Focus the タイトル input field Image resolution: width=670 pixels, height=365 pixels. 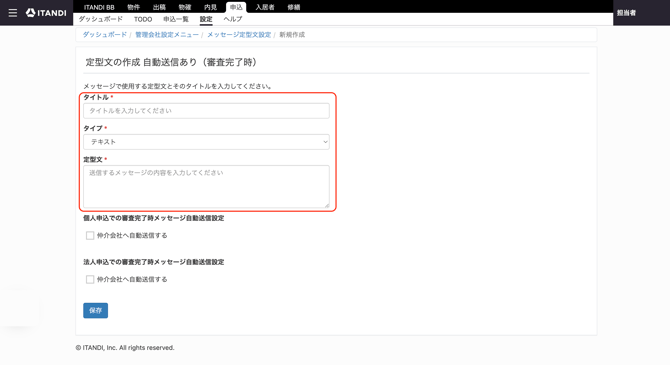(x=206, y=111)
